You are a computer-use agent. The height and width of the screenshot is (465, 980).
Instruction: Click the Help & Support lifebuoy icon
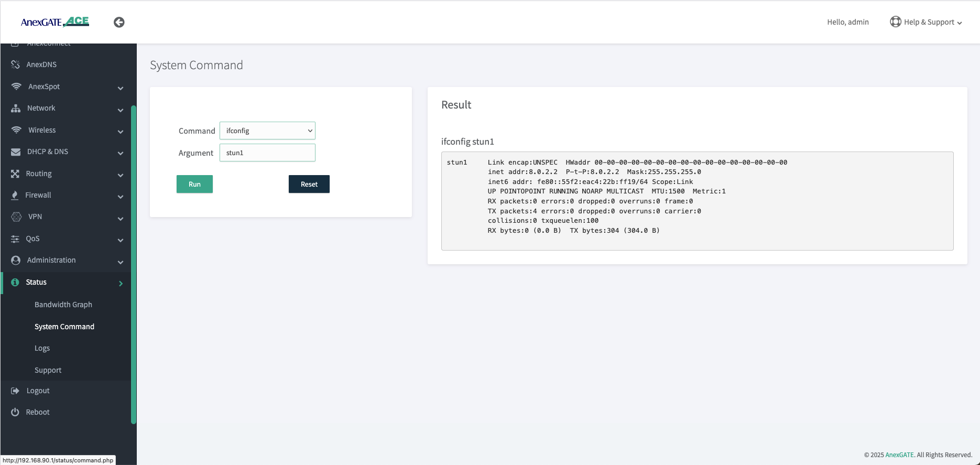895,22
